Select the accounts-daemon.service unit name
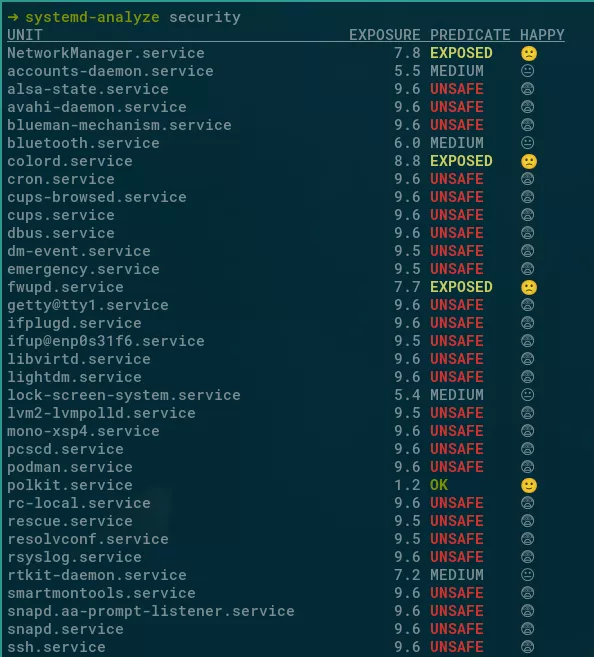 coord(111,71)
